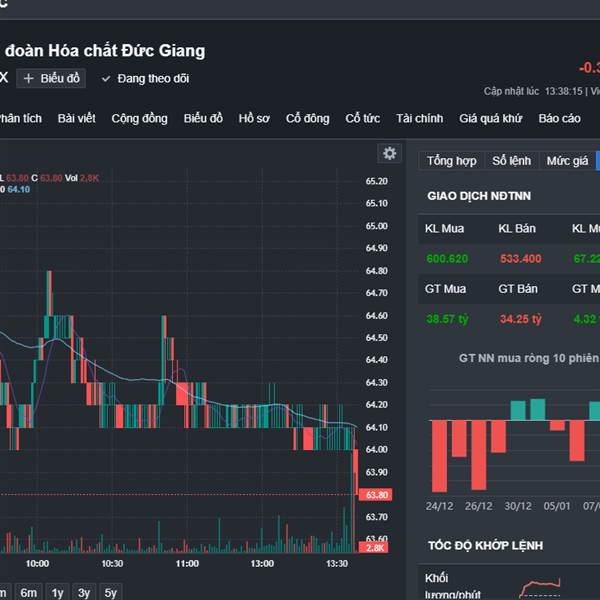Switch to Sổ lệnh panel tab

click(x=511, y=160)
